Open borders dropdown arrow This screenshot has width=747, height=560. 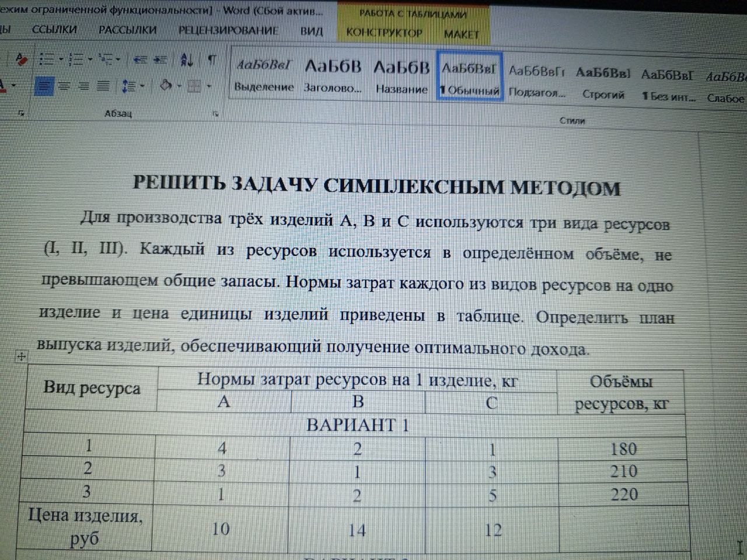click(208, 87)
